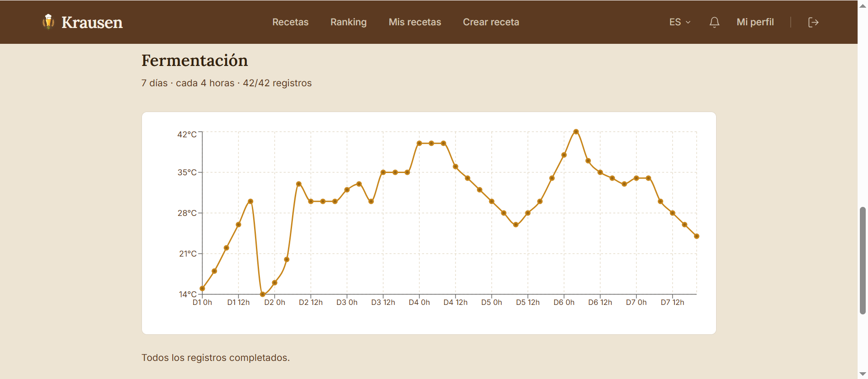Click the scrollbar down arrow
Screen dimensions: 868x379
863,374
